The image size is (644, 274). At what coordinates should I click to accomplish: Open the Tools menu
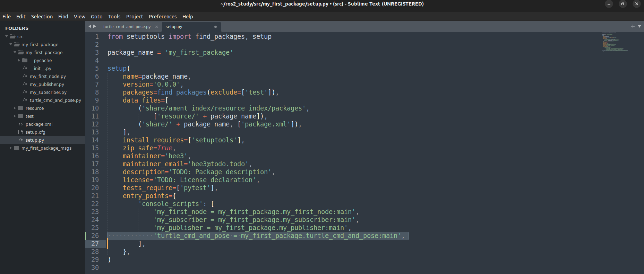pyautogui.click(x=114, y=17)
